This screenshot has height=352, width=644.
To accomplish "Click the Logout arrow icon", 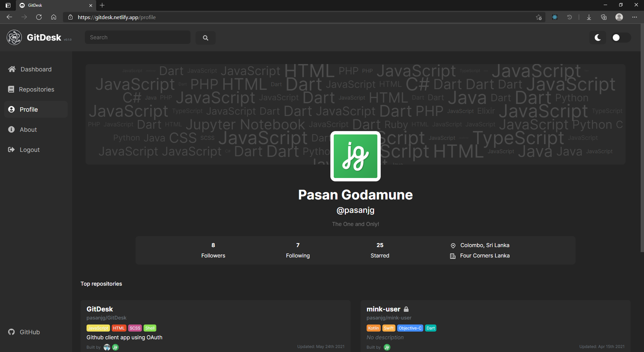I will click(11, 150).
